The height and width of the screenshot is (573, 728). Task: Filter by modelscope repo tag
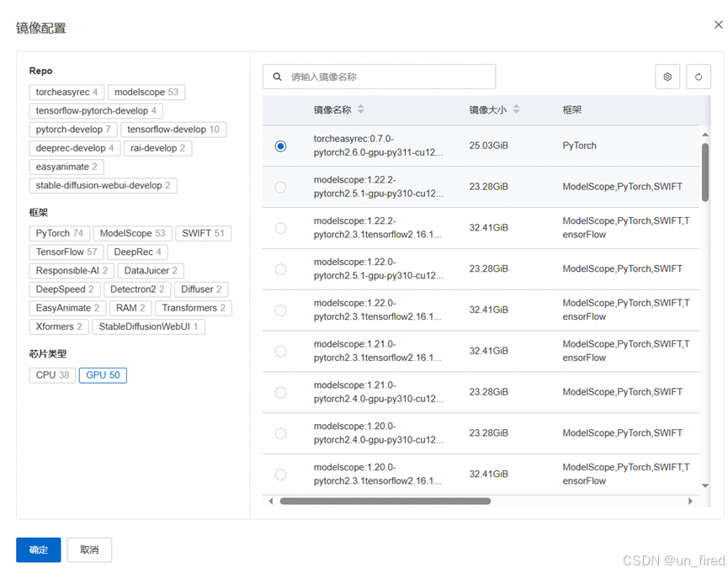coord(146,92)
